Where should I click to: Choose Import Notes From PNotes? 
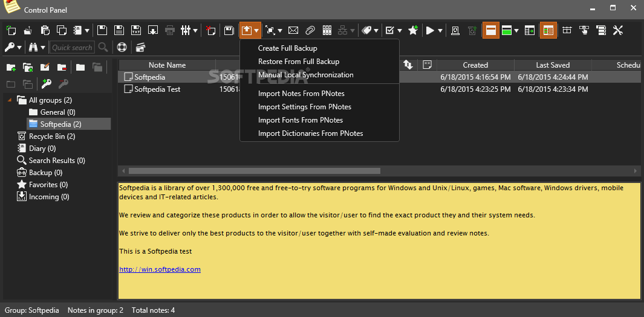(319, 94)
